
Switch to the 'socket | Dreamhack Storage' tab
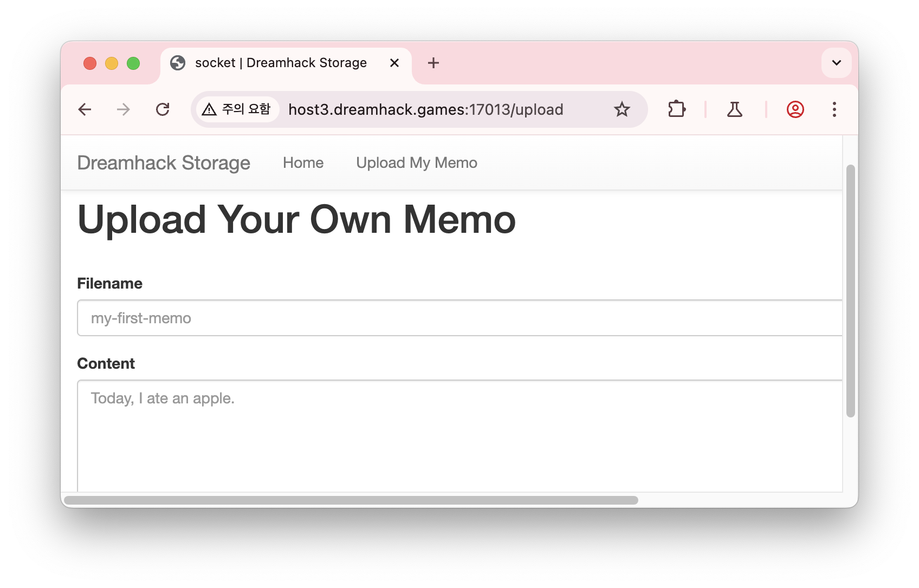pos(281,63)
